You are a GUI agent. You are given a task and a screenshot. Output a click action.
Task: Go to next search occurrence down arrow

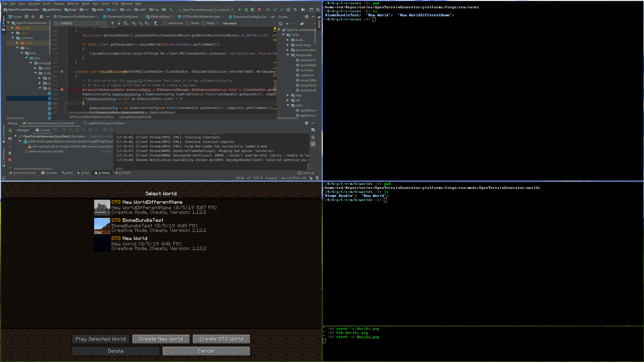(x=119, y=23)
